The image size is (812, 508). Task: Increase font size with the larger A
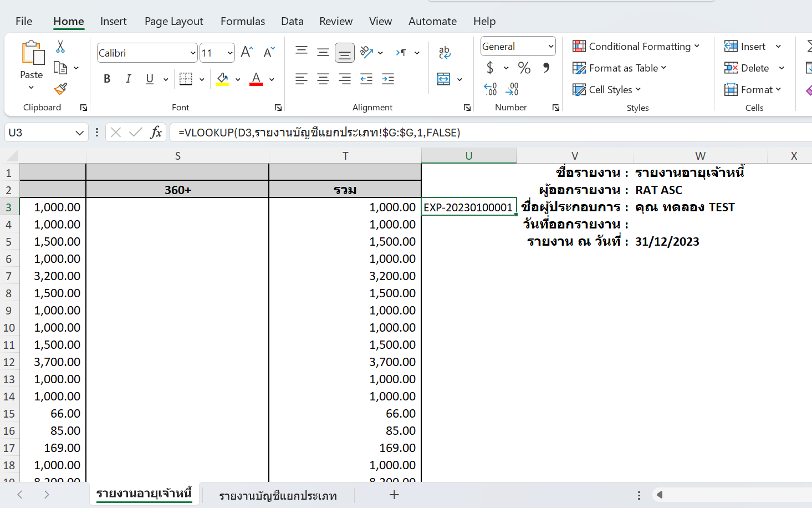click(x=247, y=52)
